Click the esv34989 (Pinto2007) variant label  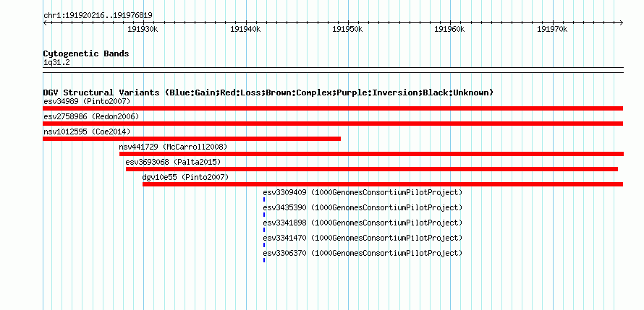(x=87, y=101)
